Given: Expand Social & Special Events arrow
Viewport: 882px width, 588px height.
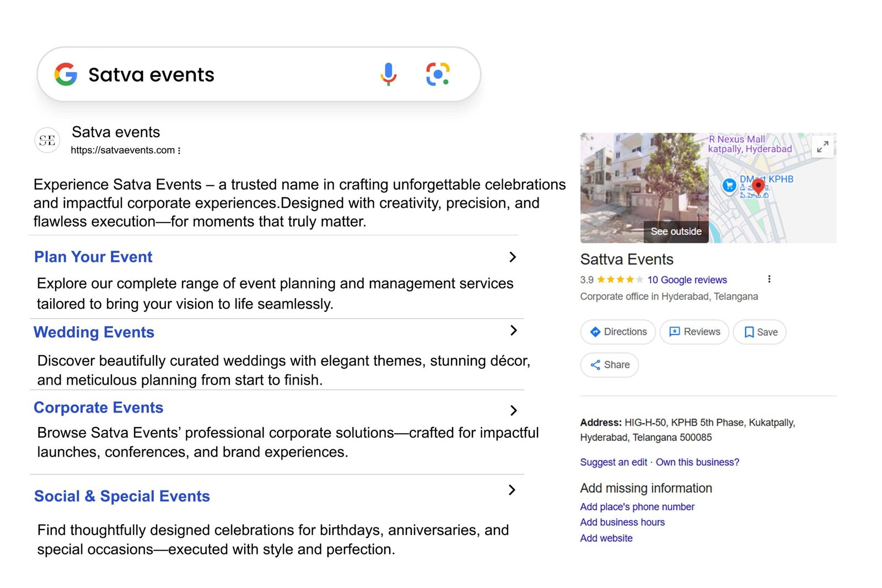Looking at the screenshot, I should [512, 490].
